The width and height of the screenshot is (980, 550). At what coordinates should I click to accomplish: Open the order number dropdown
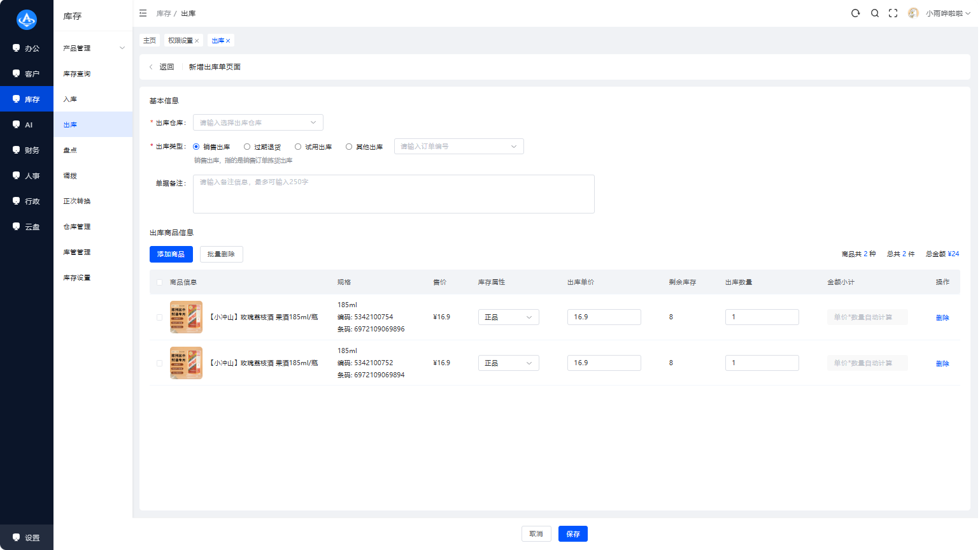(x=458, y=147)
